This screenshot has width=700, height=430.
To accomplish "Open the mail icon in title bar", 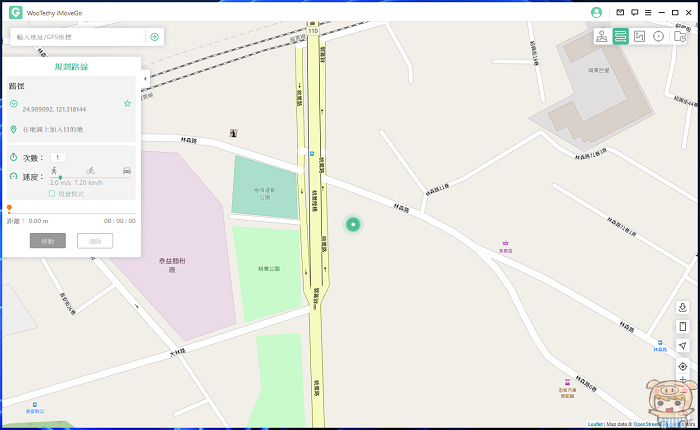I will 620,13.
